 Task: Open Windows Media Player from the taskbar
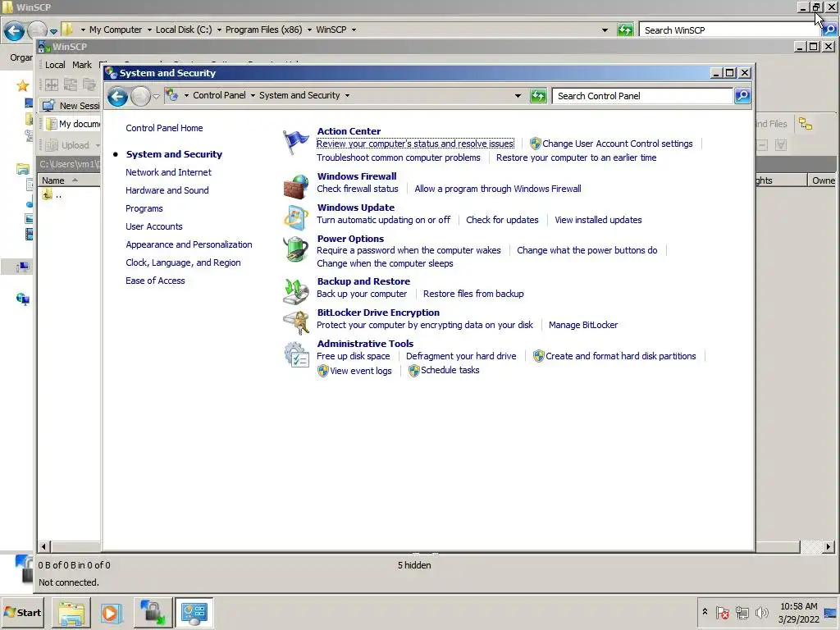pos(112,613)
